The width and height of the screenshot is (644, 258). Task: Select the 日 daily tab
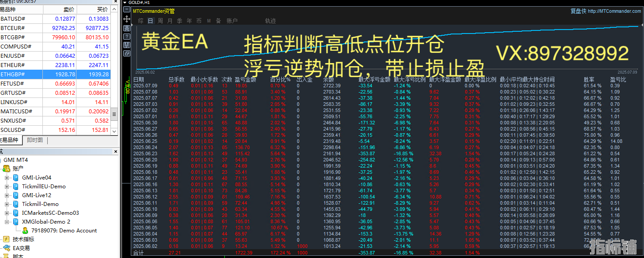coord(150,21)
